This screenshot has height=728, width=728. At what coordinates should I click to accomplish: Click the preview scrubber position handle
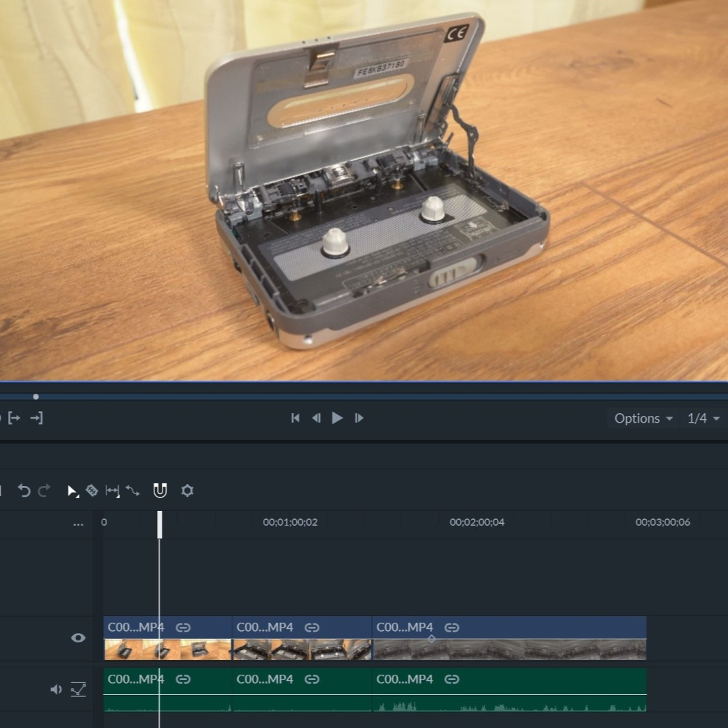pos(36,397)
